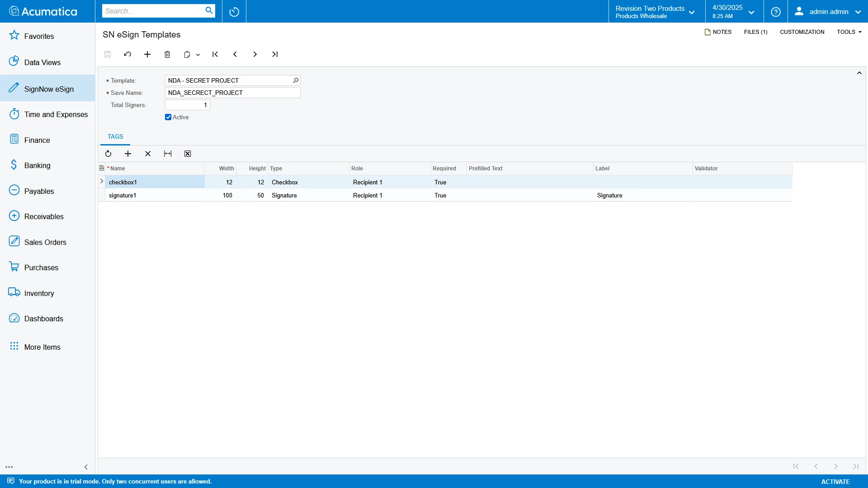Open FILES (1) attachments
The height and width of the screenshot is (488, 868).
point(755,32)
